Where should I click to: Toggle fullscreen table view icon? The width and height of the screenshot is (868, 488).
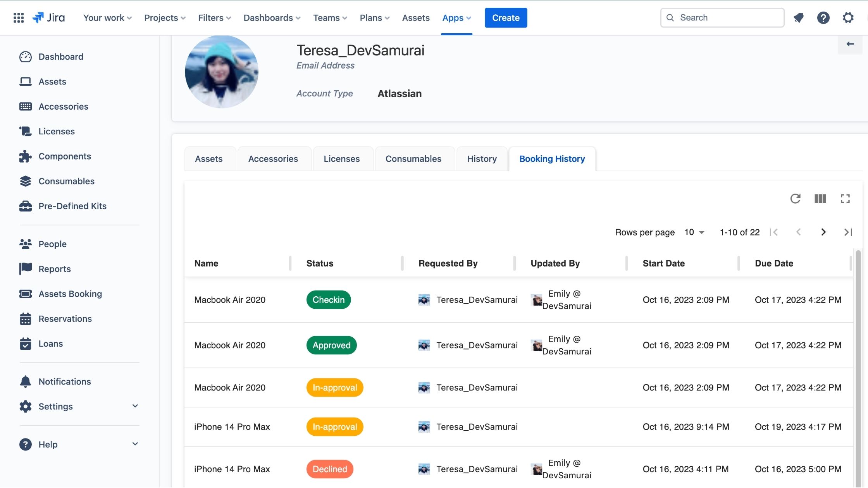point(845,199)
